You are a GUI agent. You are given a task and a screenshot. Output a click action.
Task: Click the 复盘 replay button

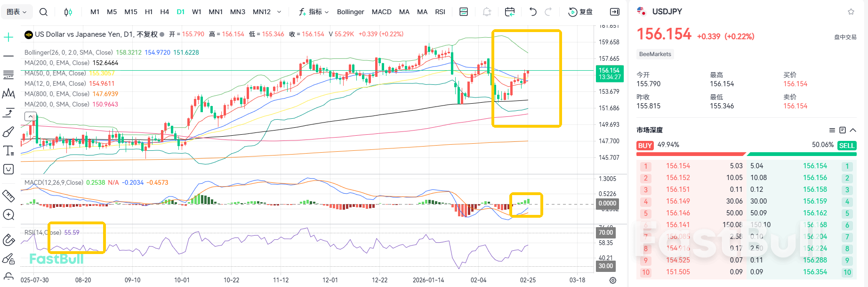(x=581, y=12)
